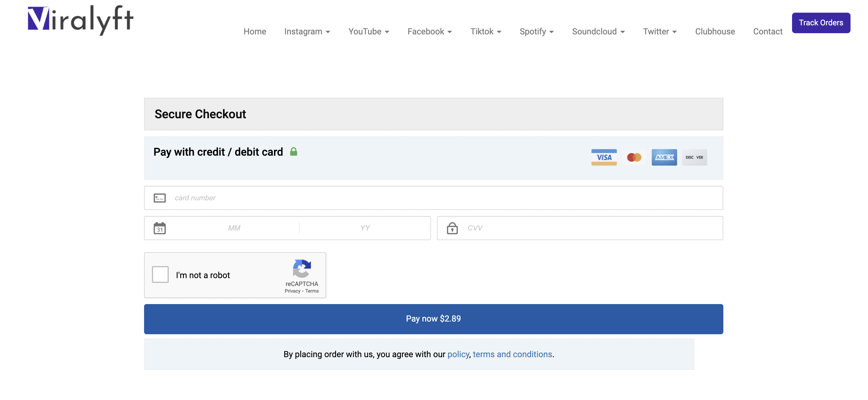Image resolution: width=868 pixels, height=400 pixels.
Task: Open the Soundcloud dropdown menu
Action: 598,31
